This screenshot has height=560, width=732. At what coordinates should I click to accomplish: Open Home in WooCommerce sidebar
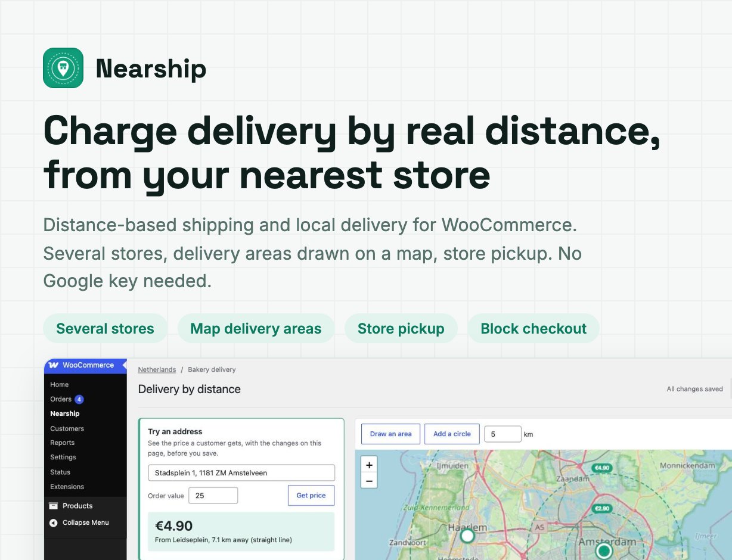60,384
